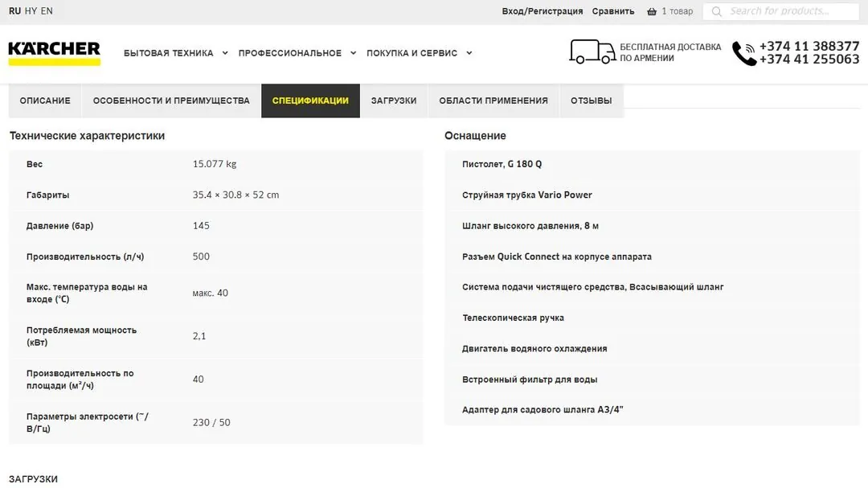868x488 pixels.
Task: Focus the Search for products field
Action: (780, 11)
